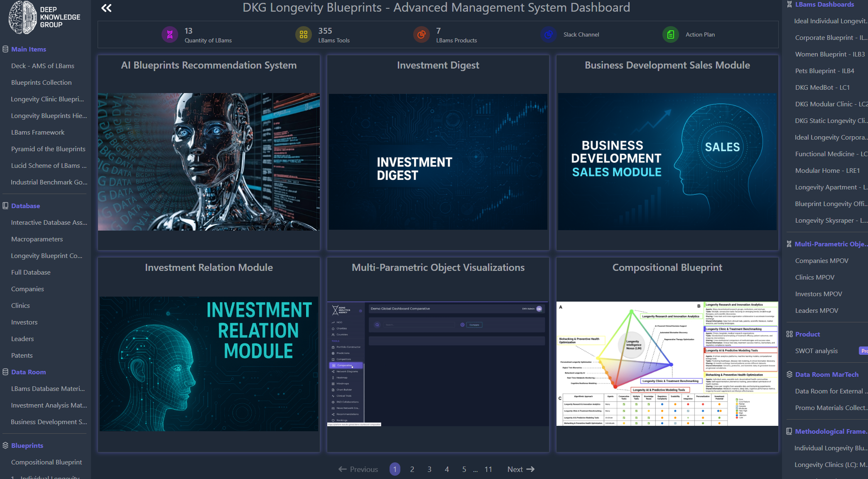Go to last page number 11

pyautogui.click(x=488, y=469)
